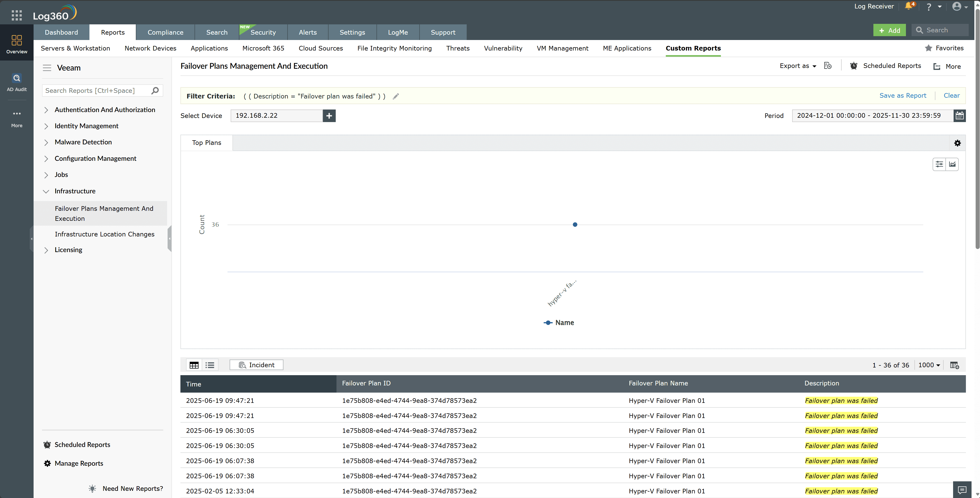Edit filter criteria using the pencil icon
The width and height of the screenshot is (980, 498).
pyautogui.click(x=395, y=96)
